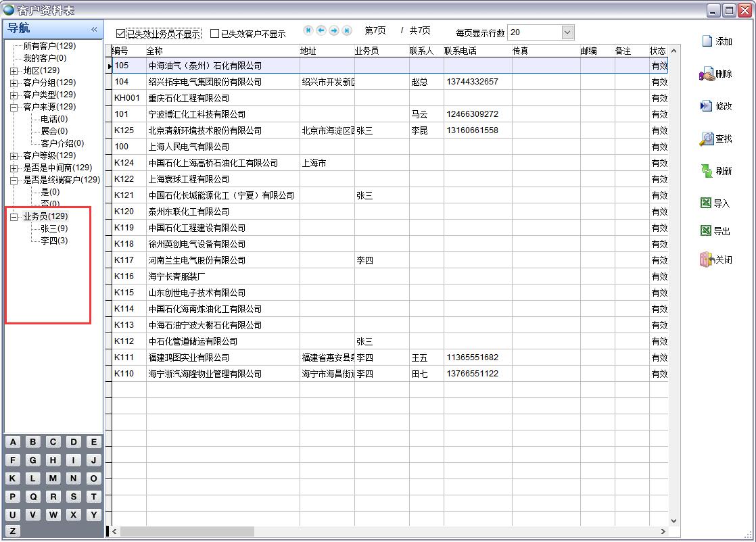Viewport: 756px width, 542px height.
Task: Click the 导入 (Import) Excel icon
Action: pos(706,203)
